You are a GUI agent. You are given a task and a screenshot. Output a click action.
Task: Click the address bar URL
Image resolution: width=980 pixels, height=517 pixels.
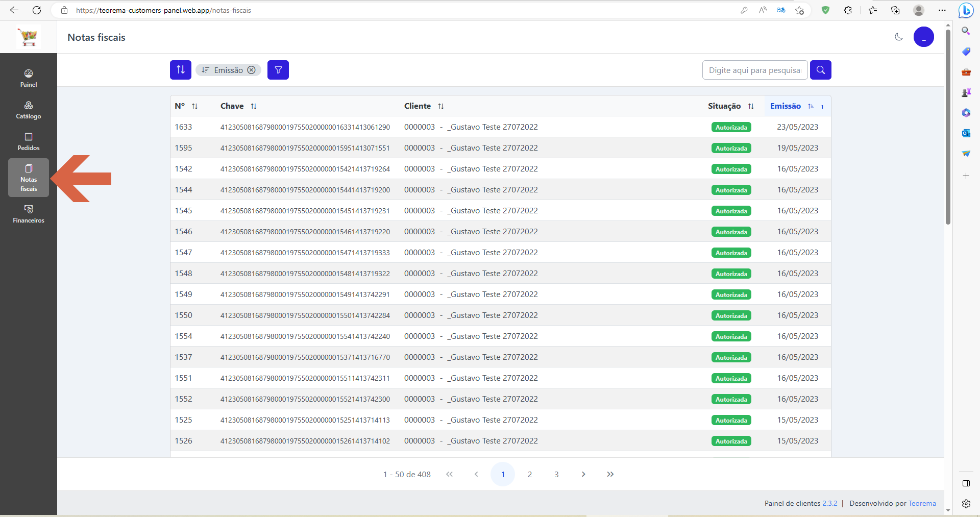[163, 10]
